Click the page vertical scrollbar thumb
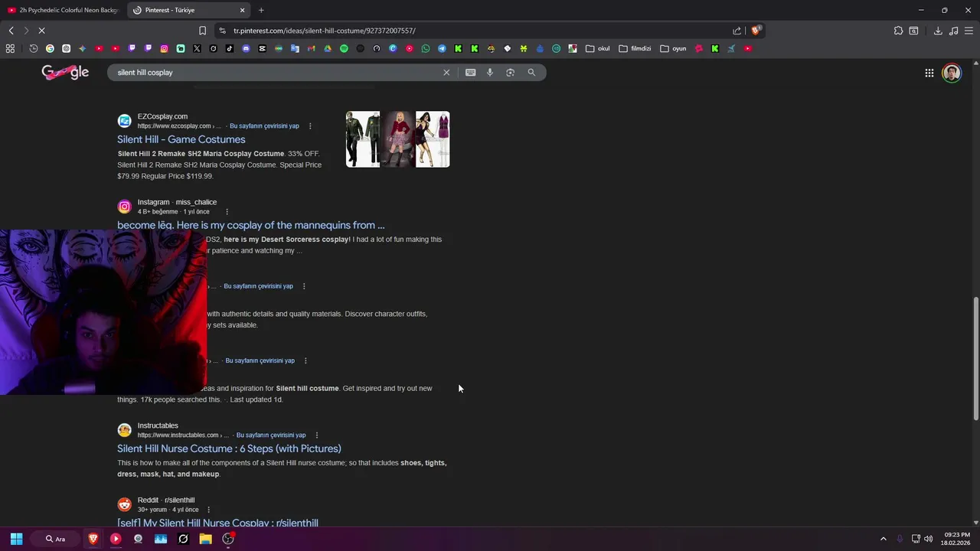 (x=975, y=358)
